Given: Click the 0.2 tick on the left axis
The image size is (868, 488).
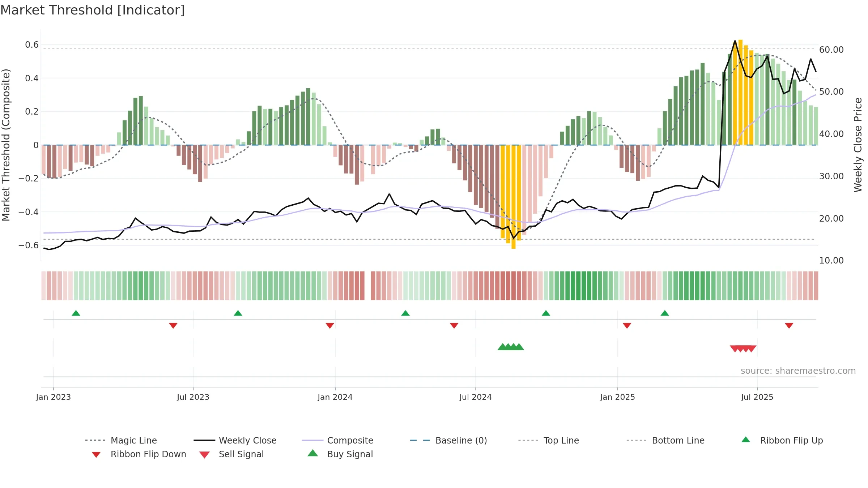Looking at the screenshot, I should [x=32, y=112].
